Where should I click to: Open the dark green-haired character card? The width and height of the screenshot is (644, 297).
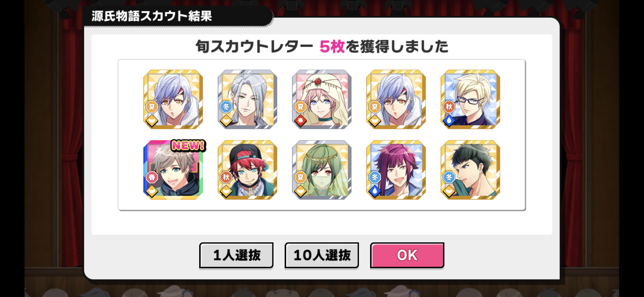pyautogui.click(x=470, y=170)
